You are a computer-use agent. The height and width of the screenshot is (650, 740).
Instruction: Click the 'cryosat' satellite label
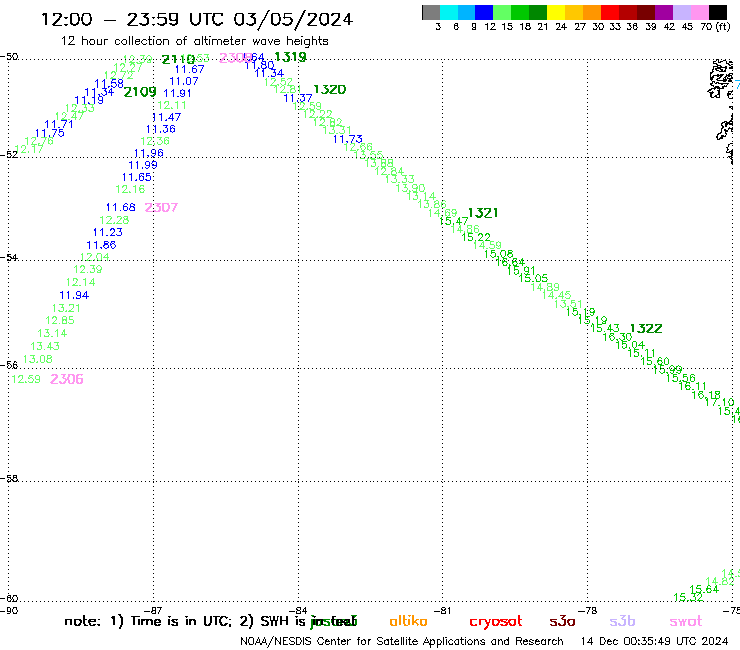point(496,622)
